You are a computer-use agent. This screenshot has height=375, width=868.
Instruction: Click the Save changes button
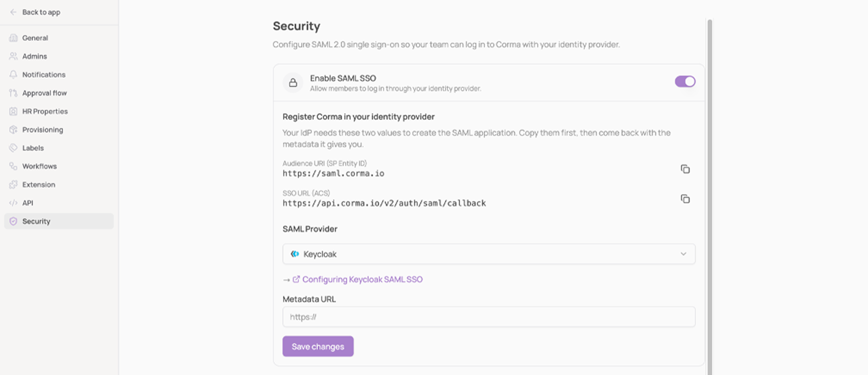tap(318, 346)
